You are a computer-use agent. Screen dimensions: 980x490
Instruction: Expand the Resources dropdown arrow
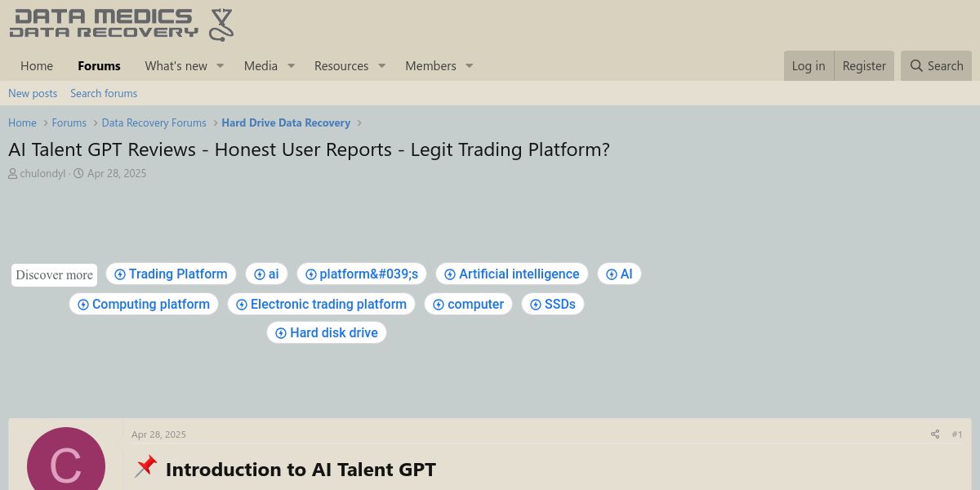tap(381, 66)
